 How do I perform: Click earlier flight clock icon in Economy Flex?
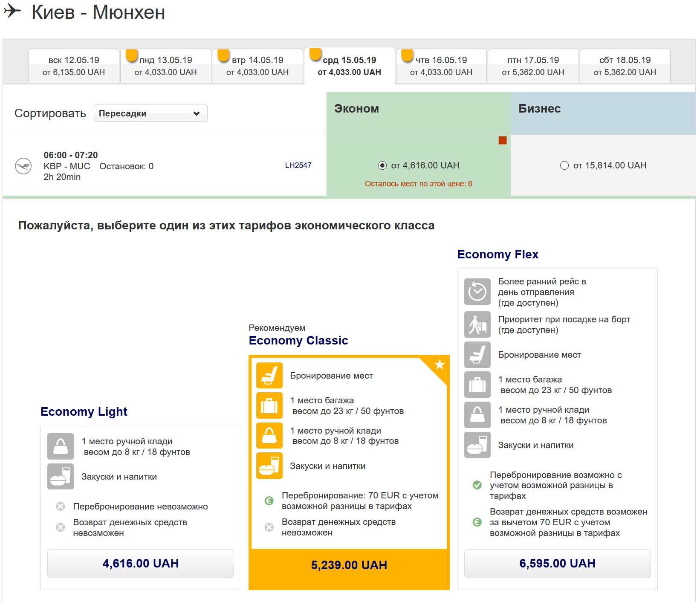coord(477,292)
